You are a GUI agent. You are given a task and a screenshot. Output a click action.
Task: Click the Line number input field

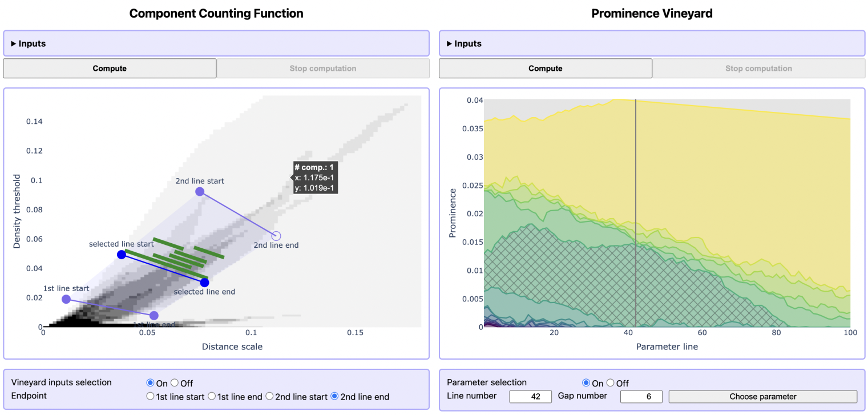530,397
